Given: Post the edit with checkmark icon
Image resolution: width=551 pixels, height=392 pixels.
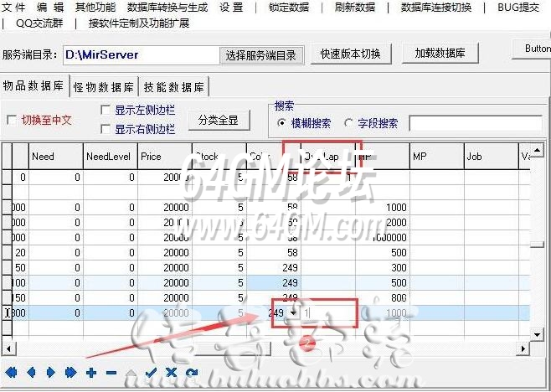Looking at the screenshot, I should pyautogui.click(x=151, y=372).
